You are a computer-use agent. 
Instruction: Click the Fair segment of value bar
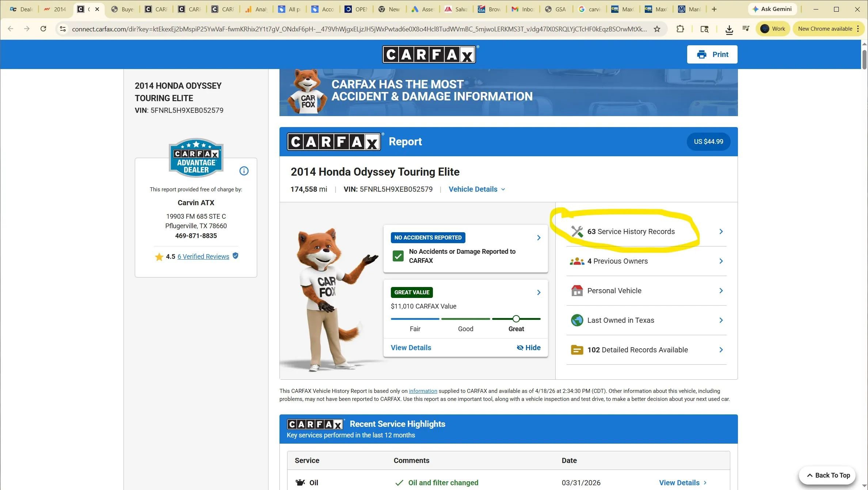click(415, 319)
